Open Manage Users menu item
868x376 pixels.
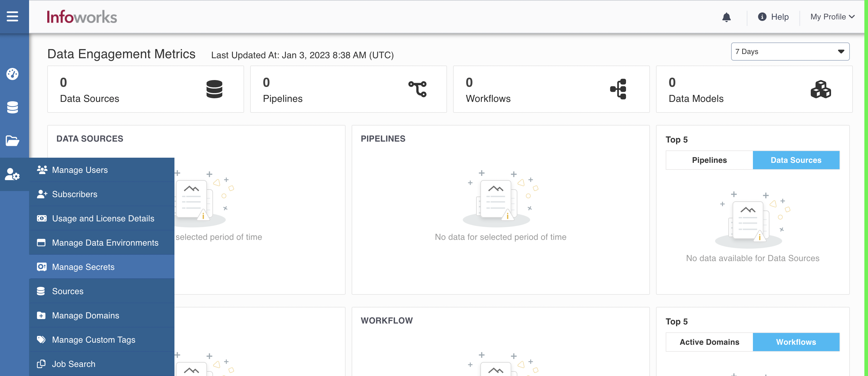[x=102, y=170]
